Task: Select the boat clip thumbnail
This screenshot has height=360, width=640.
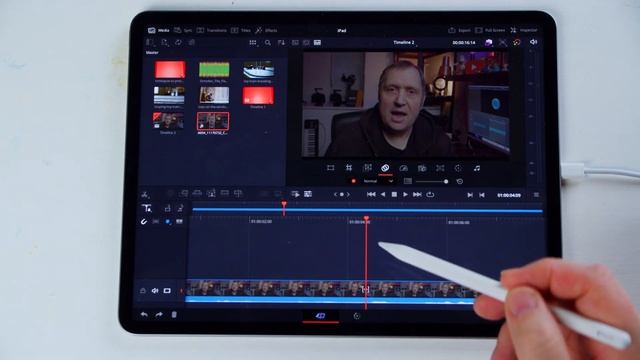Action: pyautogui.click(x=258, y=69)
